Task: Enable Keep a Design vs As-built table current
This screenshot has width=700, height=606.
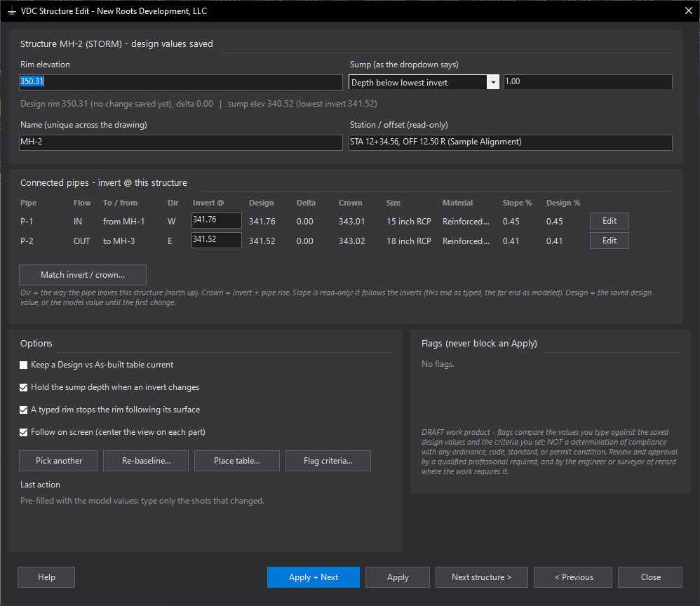Action: (x=24, y=365)
